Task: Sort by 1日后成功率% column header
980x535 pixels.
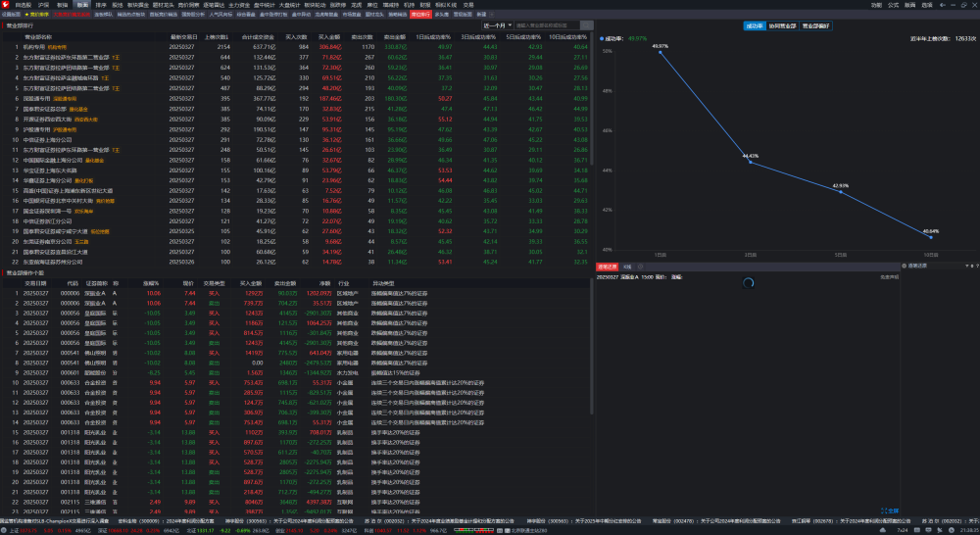Action: [433, 37]
